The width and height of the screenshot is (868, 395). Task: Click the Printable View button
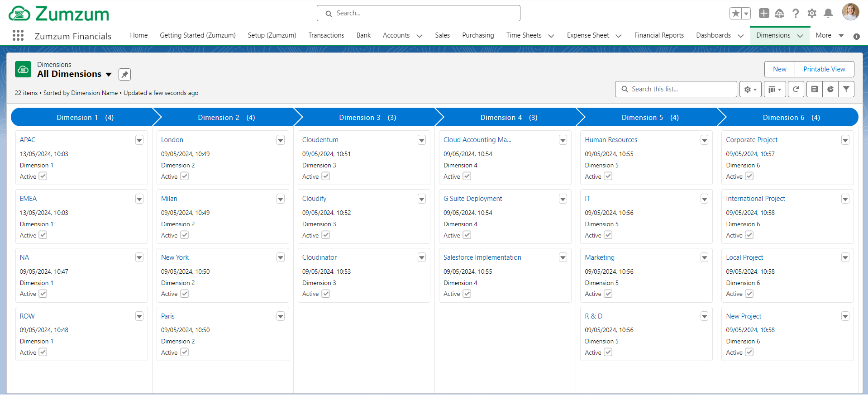[824, 69]
